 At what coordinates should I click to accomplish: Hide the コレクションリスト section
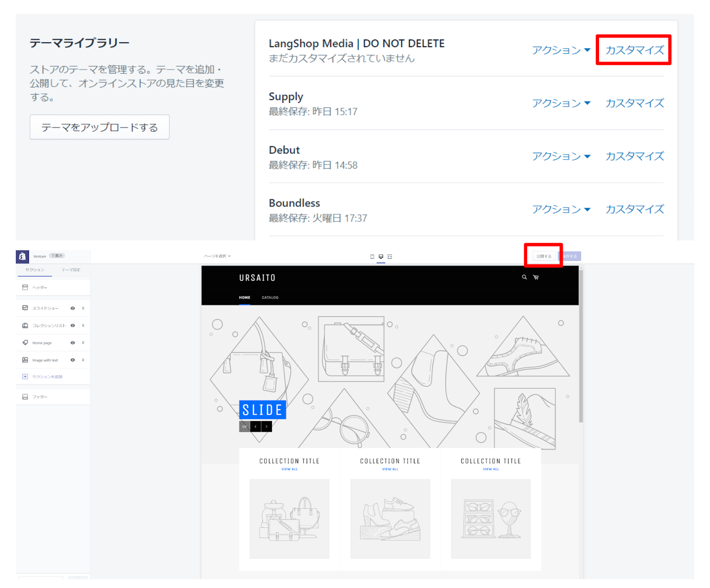click(x=73, y=325)
